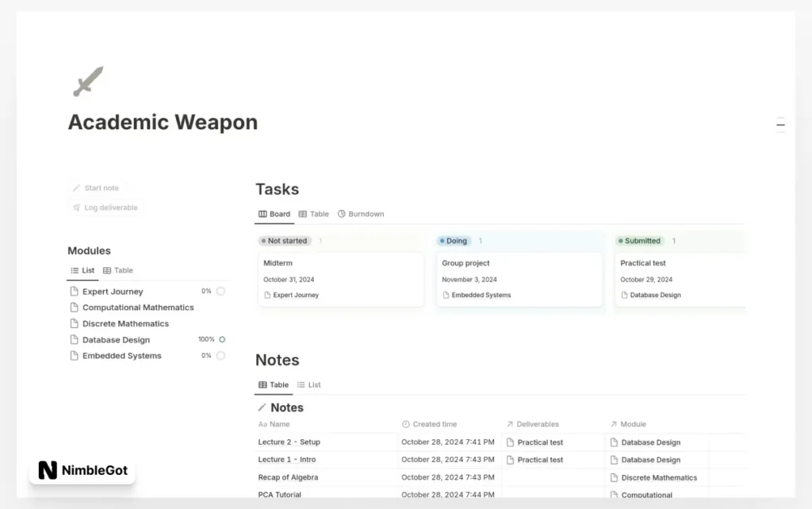Screen dimensions: 812x509
Task: Open the Midterm task card
Action: (x=341, y=279)
